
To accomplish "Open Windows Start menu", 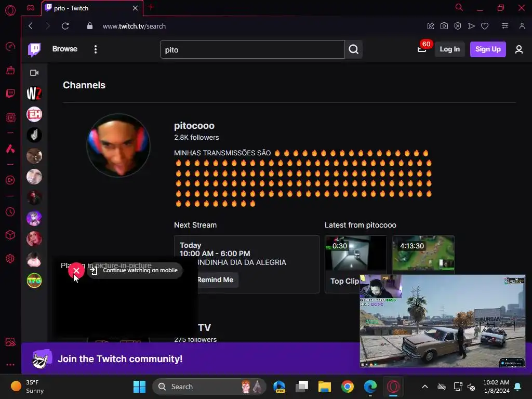I will 139,387.
